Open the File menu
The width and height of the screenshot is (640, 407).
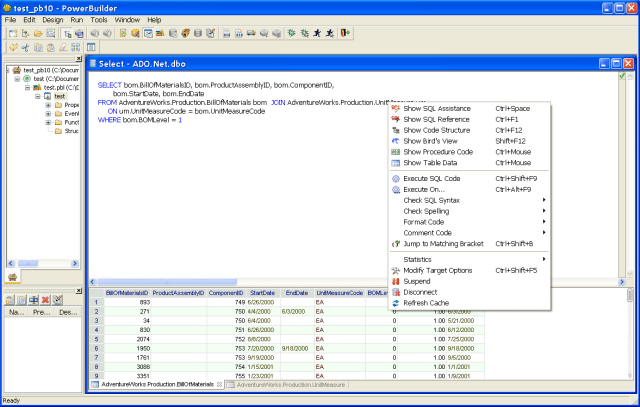[10, 20]
